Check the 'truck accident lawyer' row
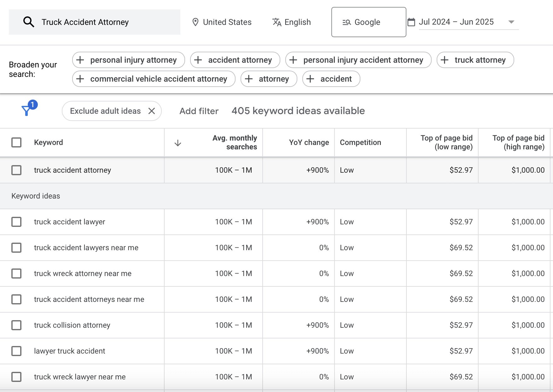The height and width of the screenshot is (392, 553). pos(16,222)
